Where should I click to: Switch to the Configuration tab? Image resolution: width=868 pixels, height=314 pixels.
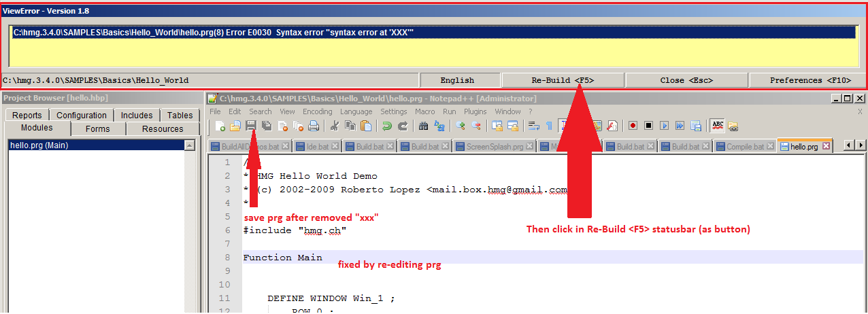tap(81, 116)
